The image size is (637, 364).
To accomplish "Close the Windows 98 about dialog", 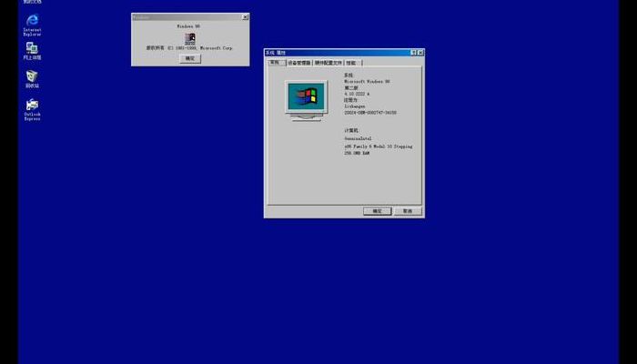I will (245, 17).
